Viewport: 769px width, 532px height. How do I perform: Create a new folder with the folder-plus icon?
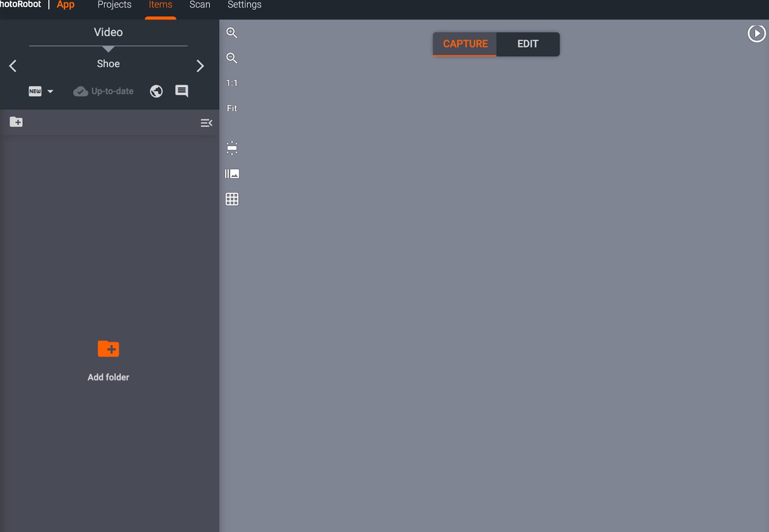pos(16,122)
